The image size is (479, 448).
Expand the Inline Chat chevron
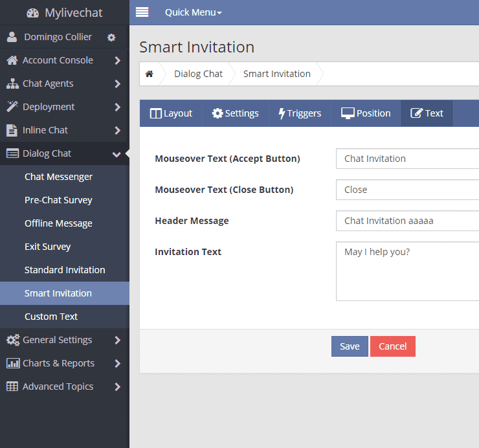[117, 131]
